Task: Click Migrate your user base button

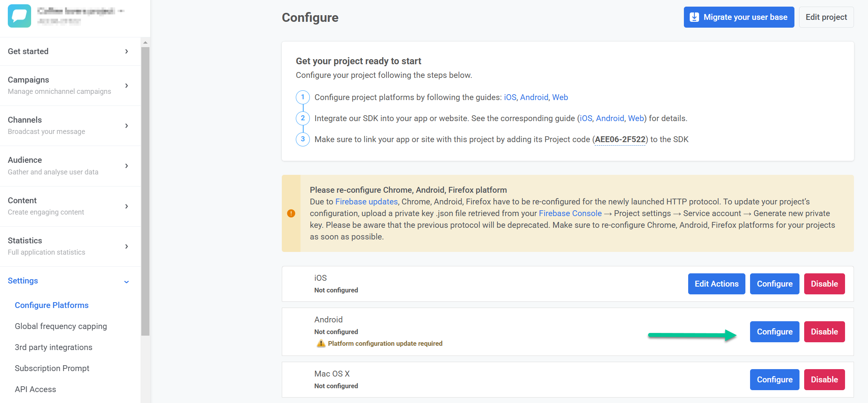Action: click(x=739, y=17)
